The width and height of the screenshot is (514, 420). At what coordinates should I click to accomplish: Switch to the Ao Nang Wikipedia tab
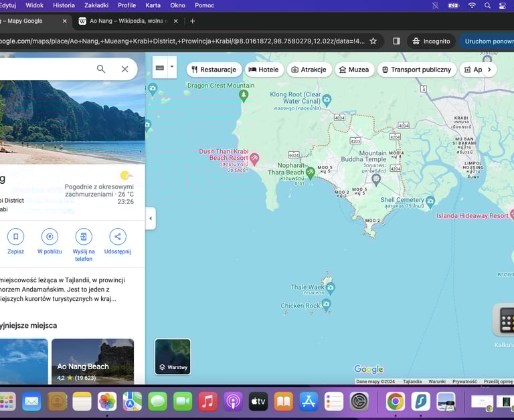tap(127, 21)
